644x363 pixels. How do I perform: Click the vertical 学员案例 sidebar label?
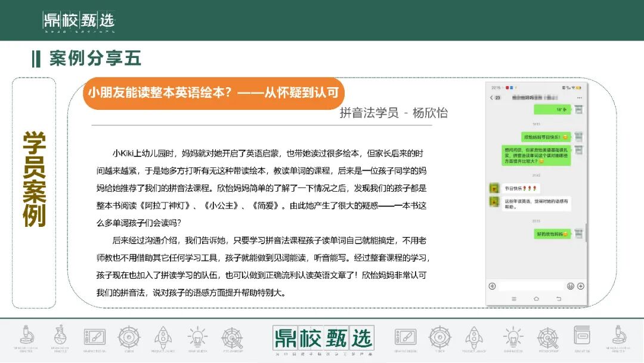click(x=34, y=179)
